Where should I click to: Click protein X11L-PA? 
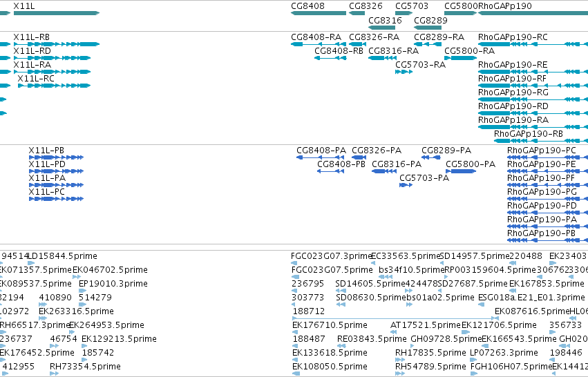56,185
